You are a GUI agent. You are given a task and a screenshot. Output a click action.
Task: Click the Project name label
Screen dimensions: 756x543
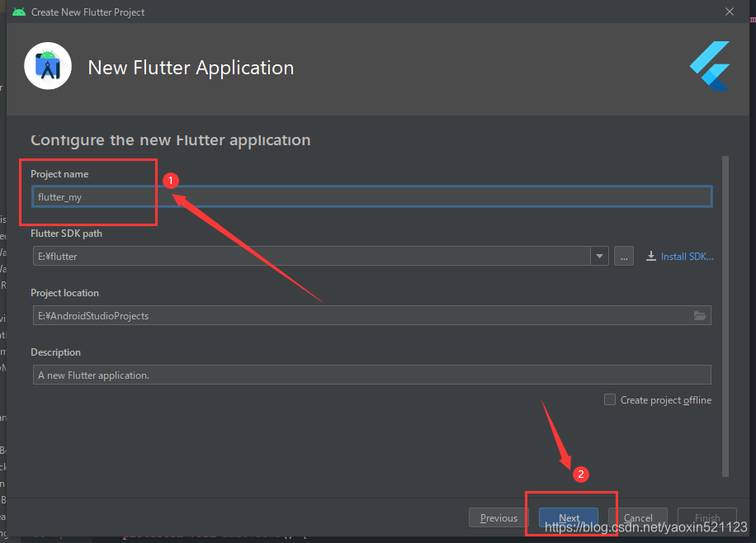59,174
